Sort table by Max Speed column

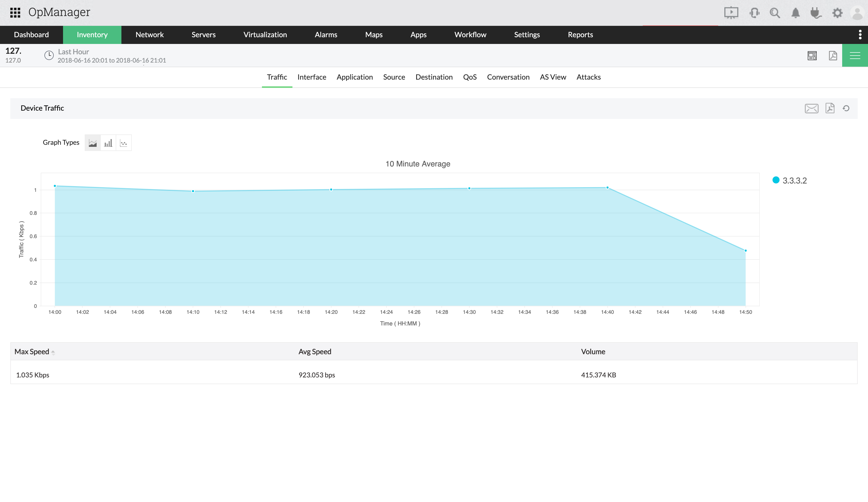[32, 351]
